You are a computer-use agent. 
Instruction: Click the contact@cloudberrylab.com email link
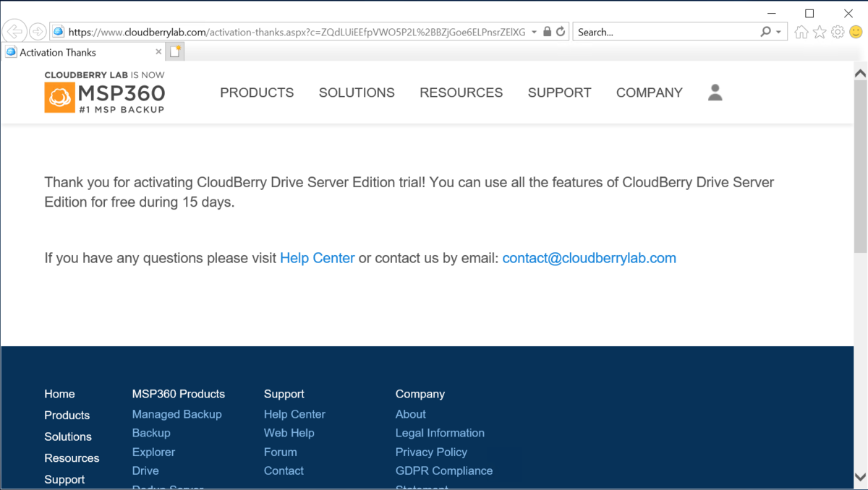(589, 258)
